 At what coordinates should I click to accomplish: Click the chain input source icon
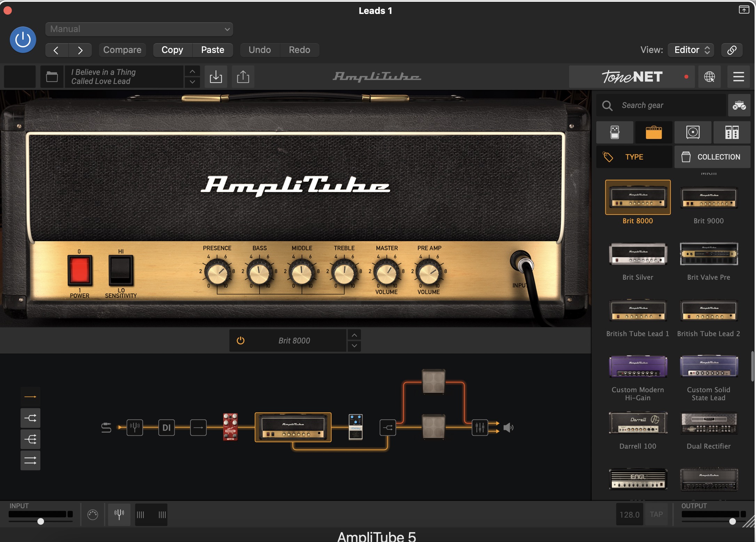tap(106, 427)
